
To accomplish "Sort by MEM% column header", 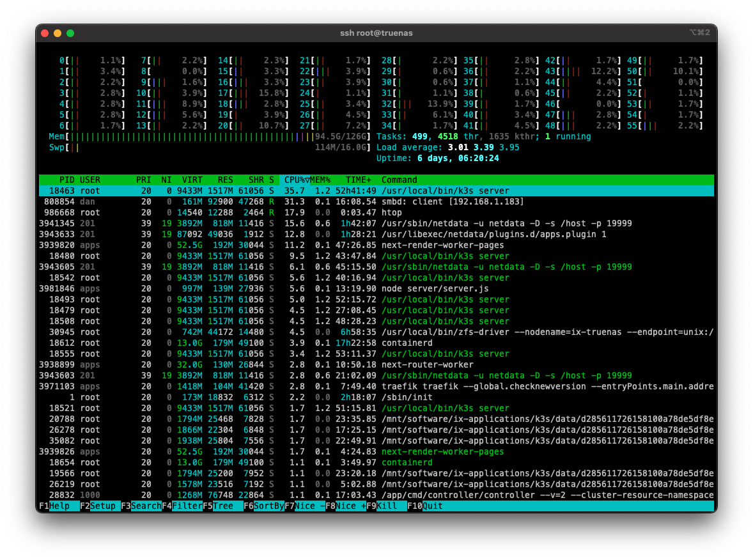I will pos(320,180).
